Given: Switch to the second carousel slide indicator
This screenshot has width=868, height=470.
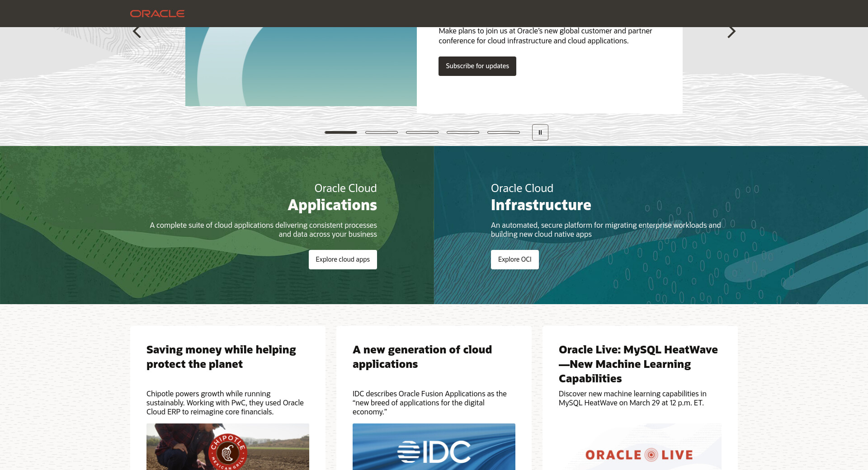Looking at the screenshot, I should pyautogui.click(x=382, y=132).
